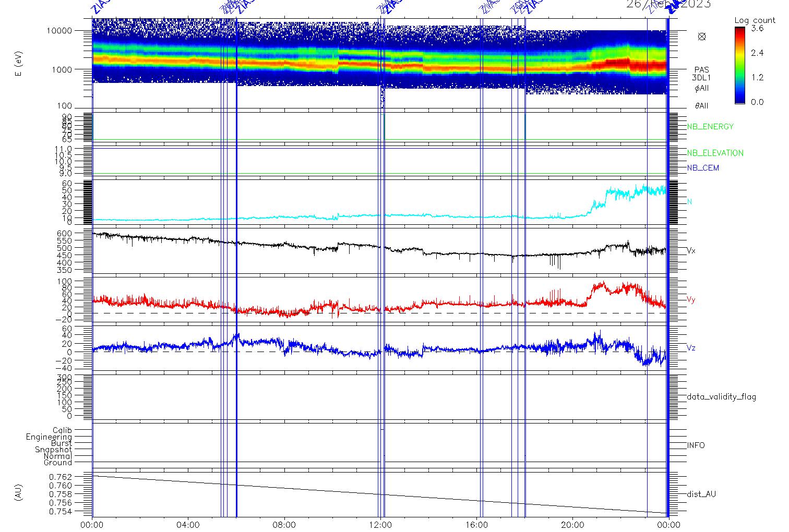
Task: Click the 3DL1 product label
Action: pyautogui.click(x=701, y=78)
